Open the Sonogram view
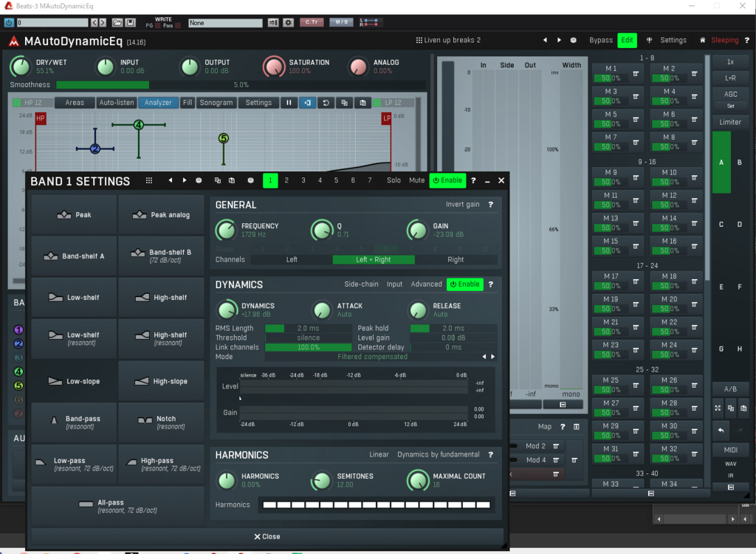The image size is (756, 554). click(216, 103)
